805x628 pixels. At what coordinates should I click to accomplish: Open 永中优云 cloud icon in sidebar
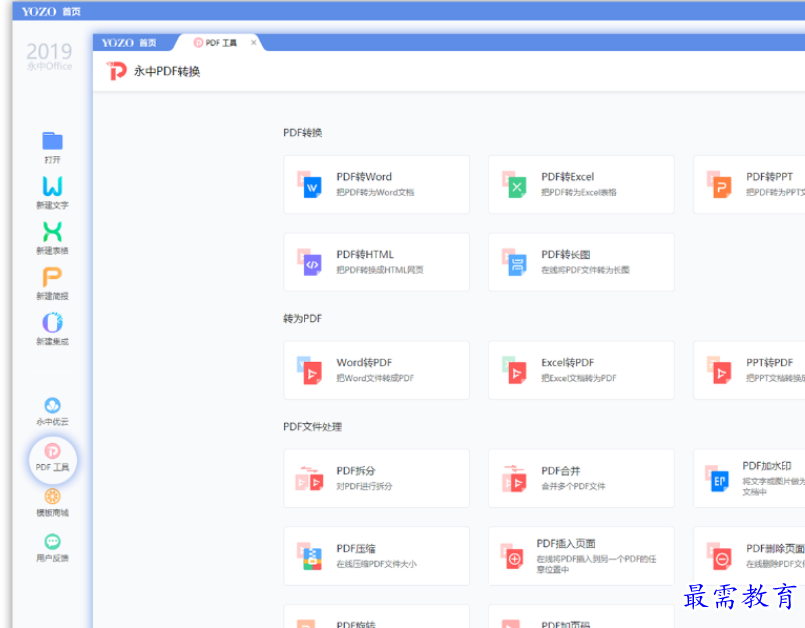52,405
